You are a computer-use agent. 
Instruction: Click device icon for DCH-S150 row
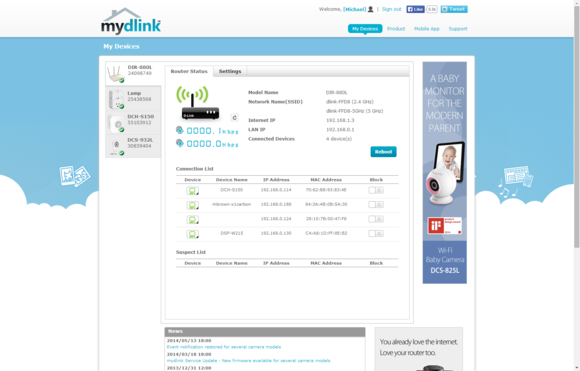192,190
